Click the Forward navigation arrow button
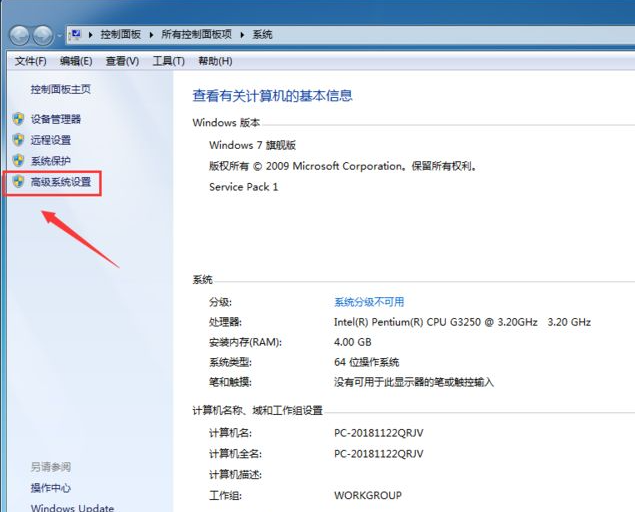The height and width of the screenshot is (512, 635). (43, 35)
